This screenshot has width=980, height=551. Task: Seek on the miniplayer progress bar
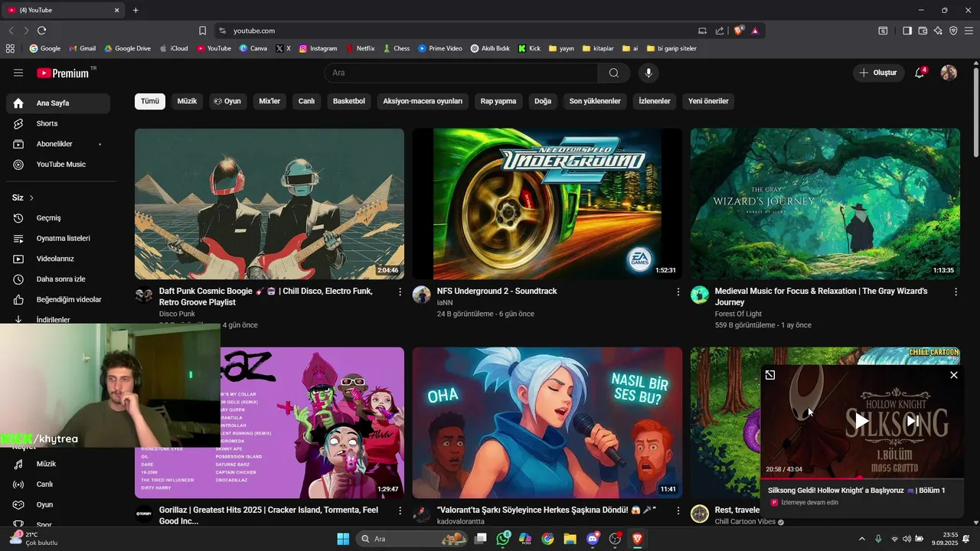[862, 478]
